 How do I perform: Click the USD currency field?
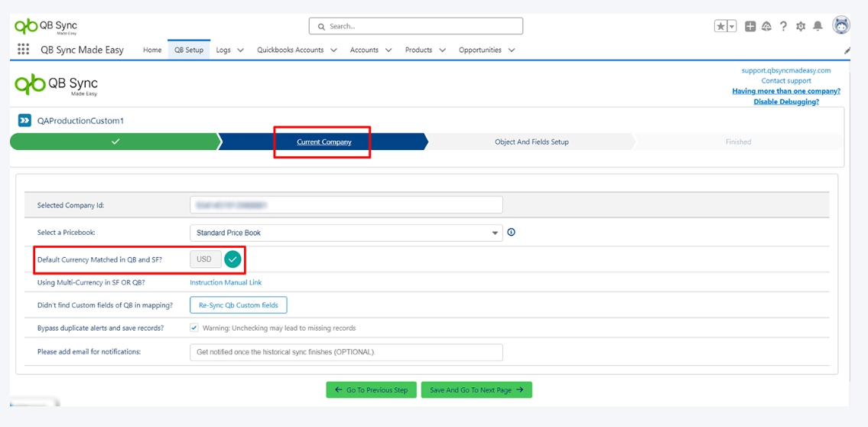(206, 259)
